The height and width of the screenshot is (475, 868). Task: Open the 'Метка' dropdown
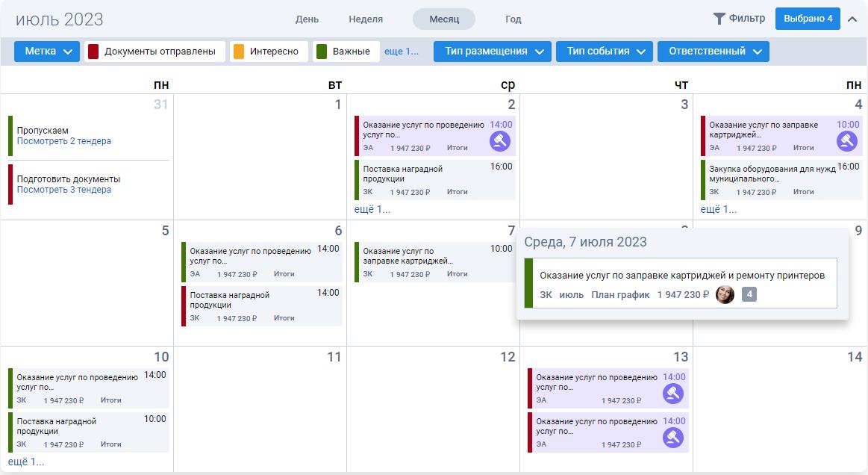click(47, 52)
